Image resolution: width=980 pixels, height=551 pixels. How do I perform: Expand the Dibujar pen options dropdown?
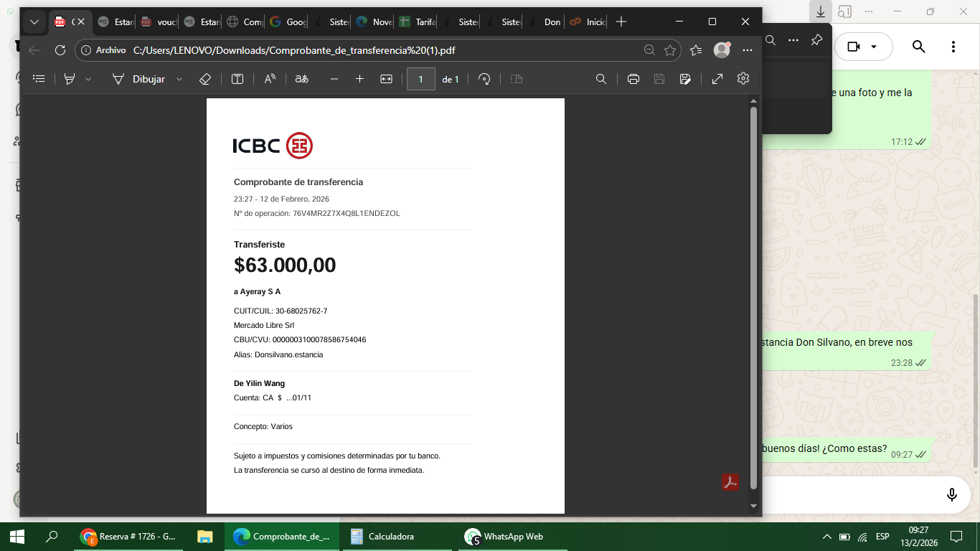tap(179, 79)
